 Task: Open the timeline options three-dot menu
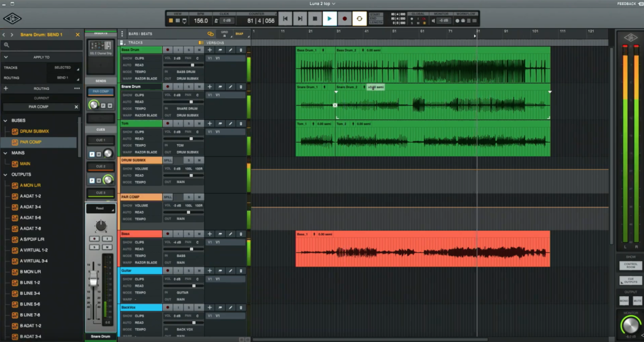pyautogui.click(x=122, y=34)
